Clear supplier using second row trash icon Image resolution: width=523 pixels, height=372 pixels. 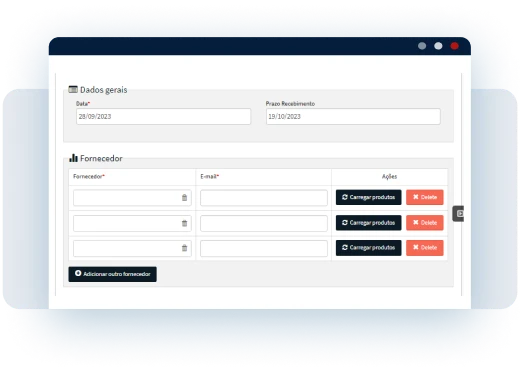pyautogui.click(x=184, y=223)
